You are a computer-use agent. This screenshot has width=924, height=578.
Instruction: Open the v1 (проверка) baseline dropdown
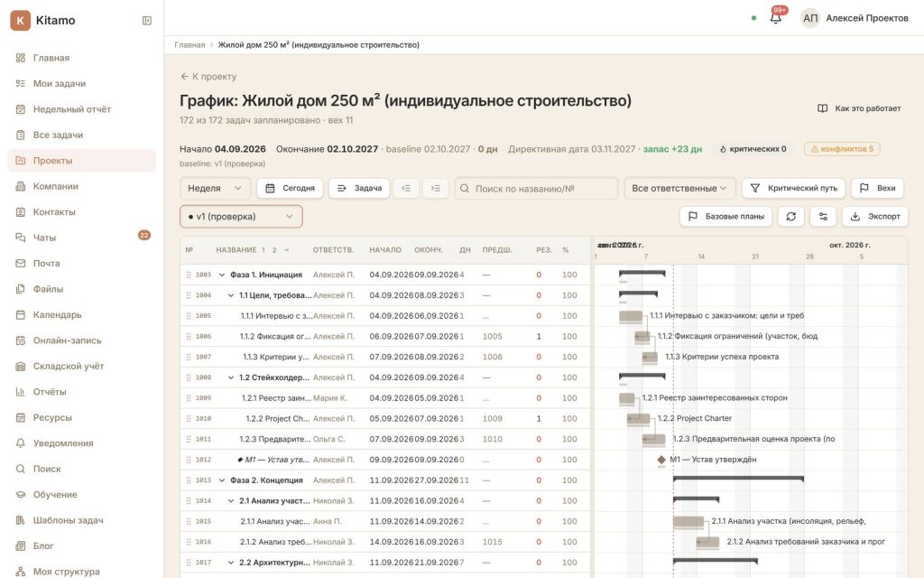point(241,217)
